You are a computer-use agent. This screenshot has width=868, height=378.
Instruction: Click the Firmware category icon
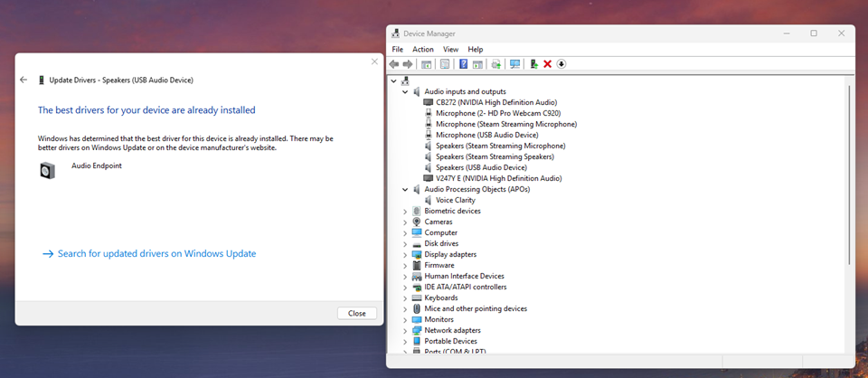tap(417, 265)
